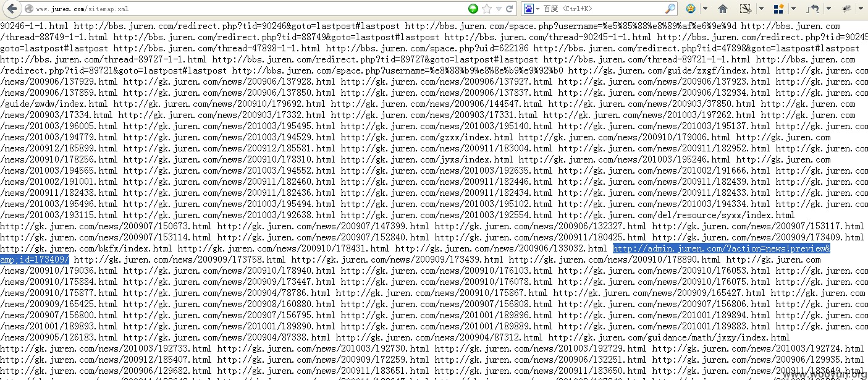
Task: Open dropdown beside the scissors capture icon
Action: tap(761, 9)
